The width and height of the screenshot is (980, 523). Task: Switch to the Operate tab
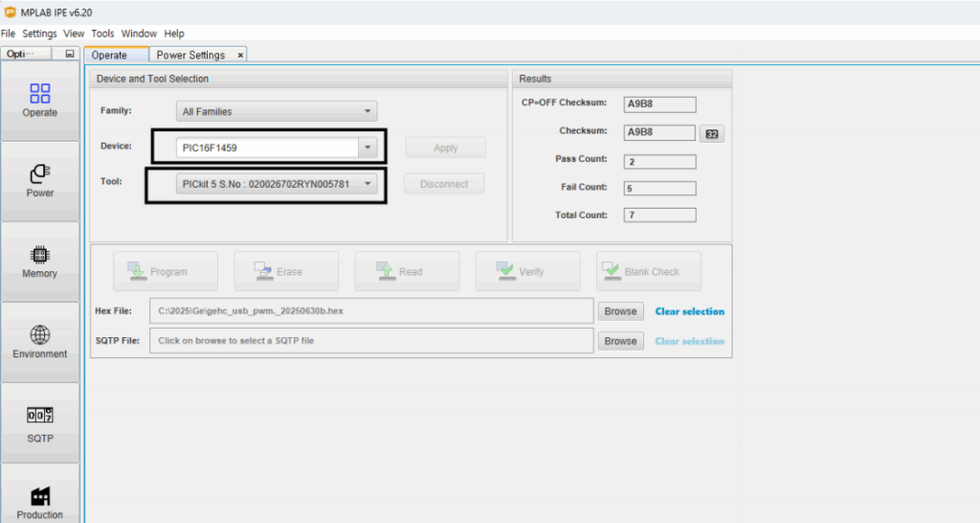[x=116, y=55]
